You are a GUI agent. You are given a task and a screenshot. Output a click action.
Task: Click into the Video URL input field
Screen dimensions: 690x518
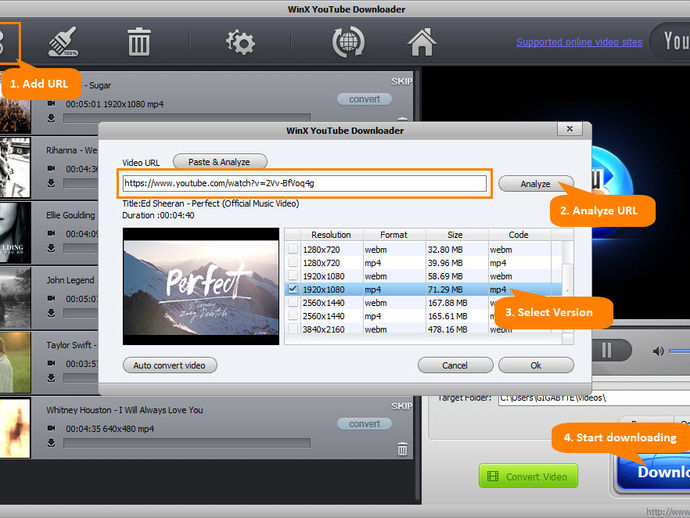click(x=305, y=184)
